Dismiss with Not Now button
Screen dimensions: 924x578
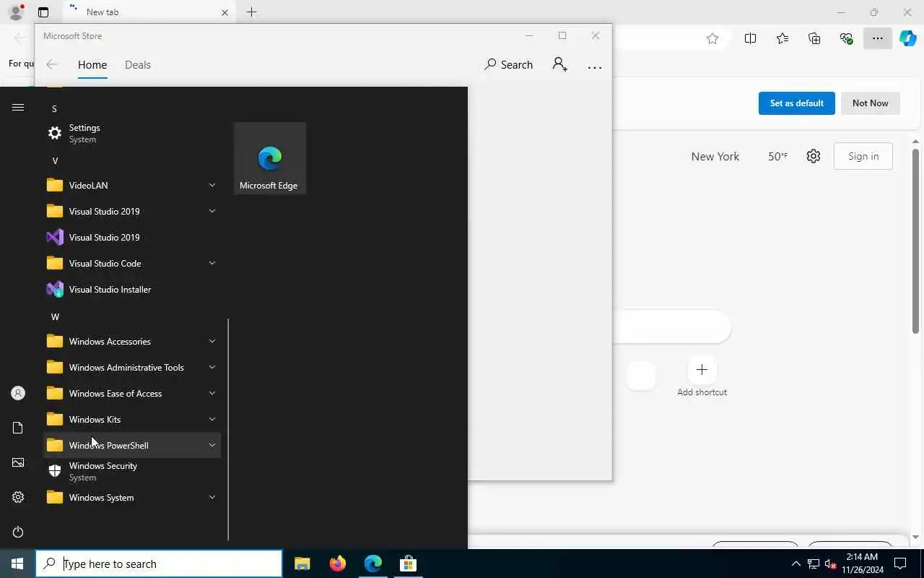pos(870,103)
